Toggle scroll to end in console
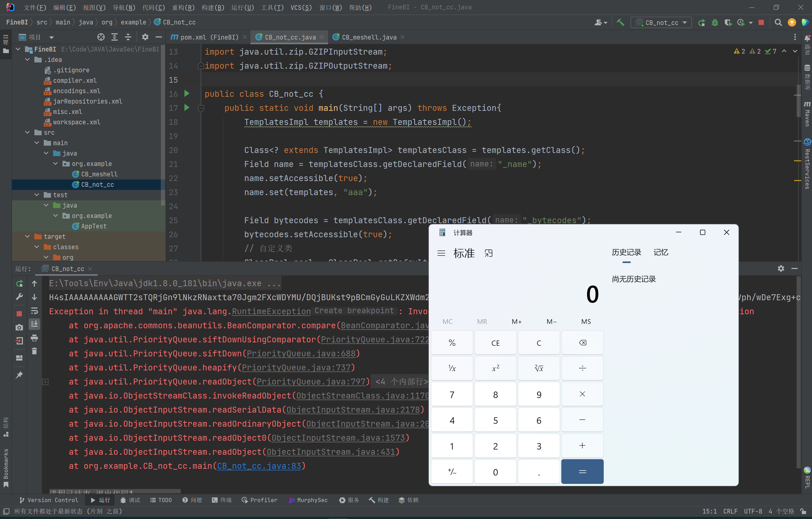The height and width of the screenshot is (519, 812). click(34, 324)
